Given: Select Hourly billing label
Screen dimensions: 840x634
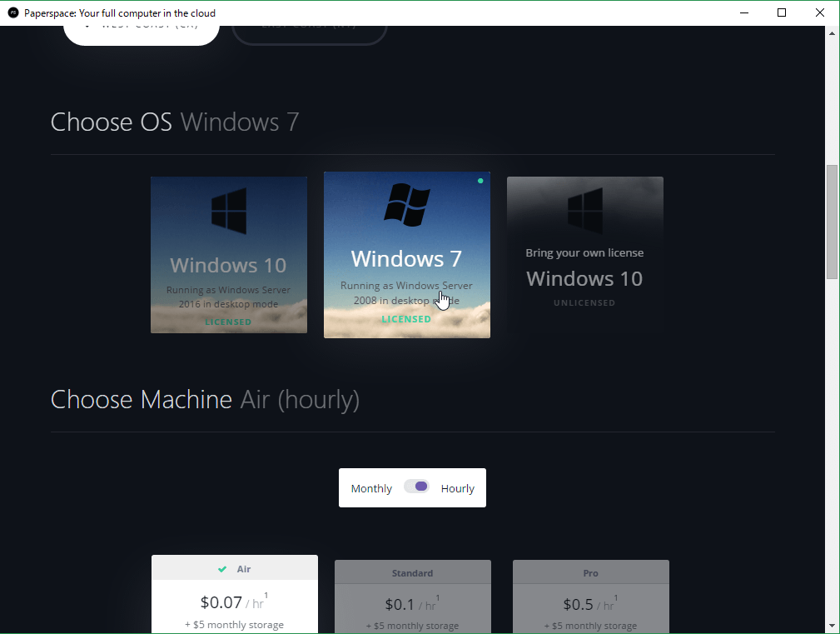Looking at the screenshot, I should click(x=458, y=488).
